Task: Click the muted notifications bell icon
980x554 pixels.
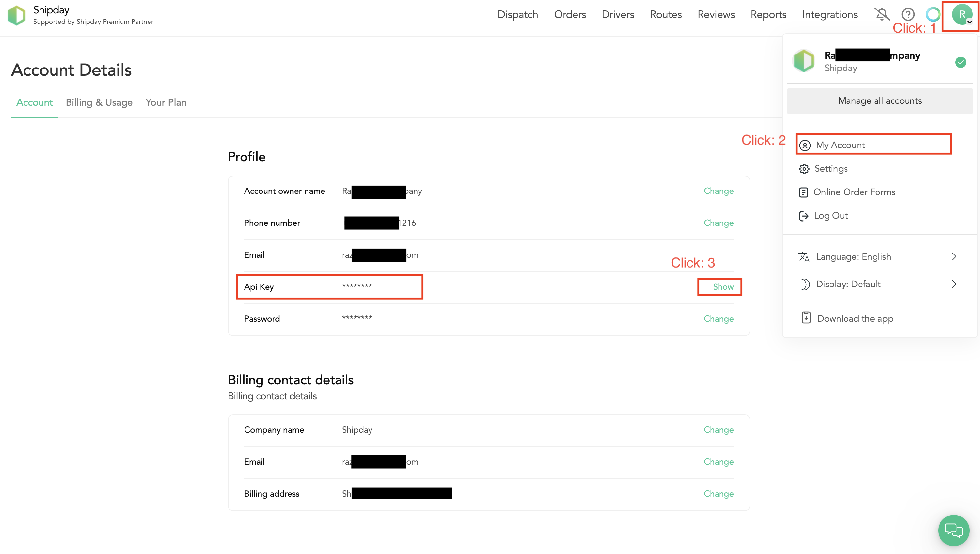Action: point(881,14)
